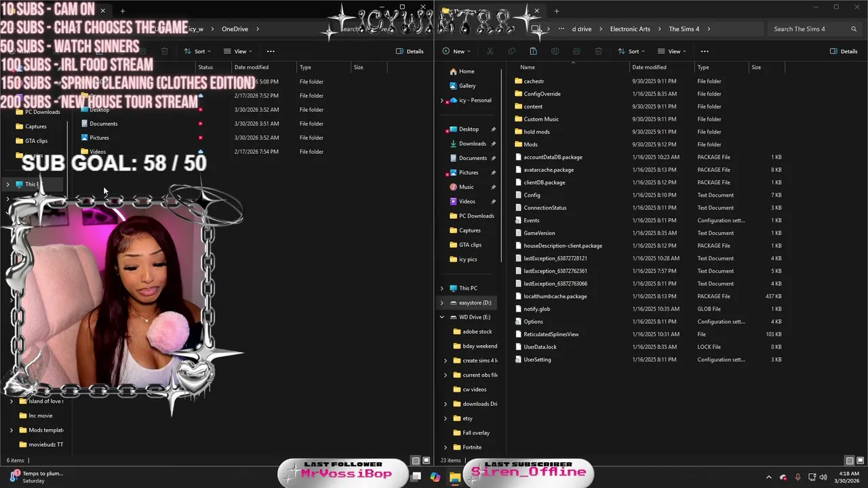Sort by Date modified column in The Sims 4 window
This screenshot has height=488, width=868.
point(649,67)
